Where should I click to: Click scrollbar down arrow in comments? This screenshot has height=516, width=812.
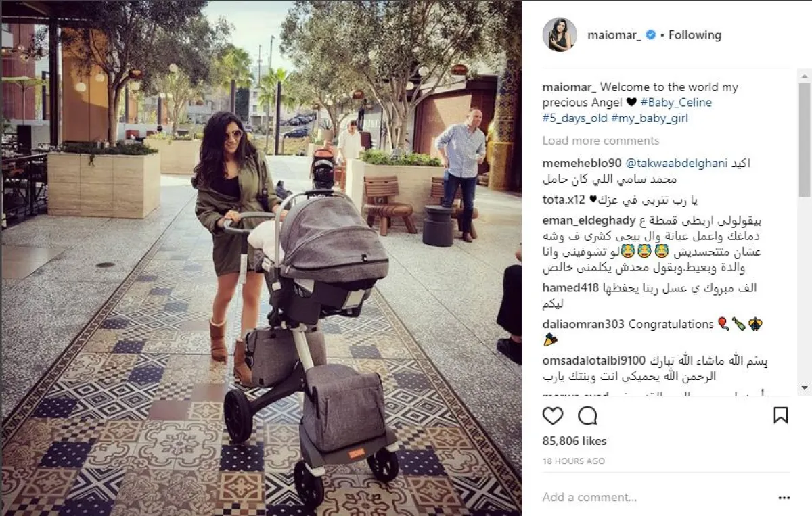coord(805,388)
